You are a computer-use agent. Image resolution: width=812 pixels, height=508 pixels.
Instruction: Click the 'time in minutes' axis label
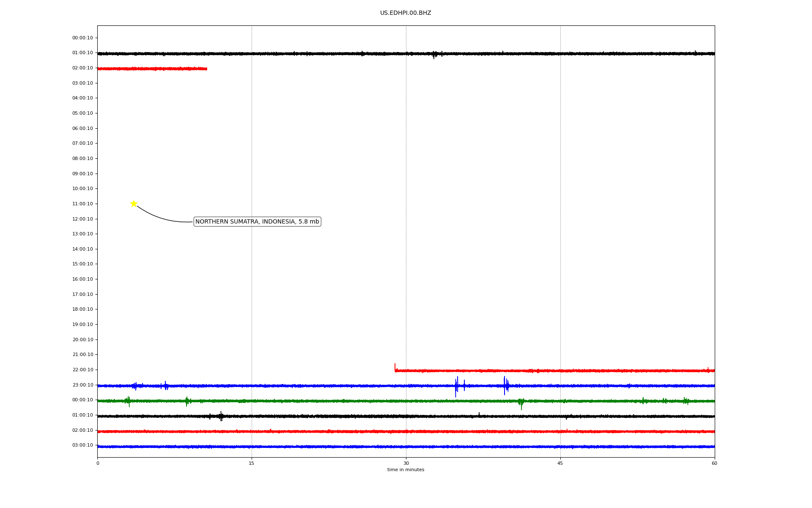pos(406,470)
